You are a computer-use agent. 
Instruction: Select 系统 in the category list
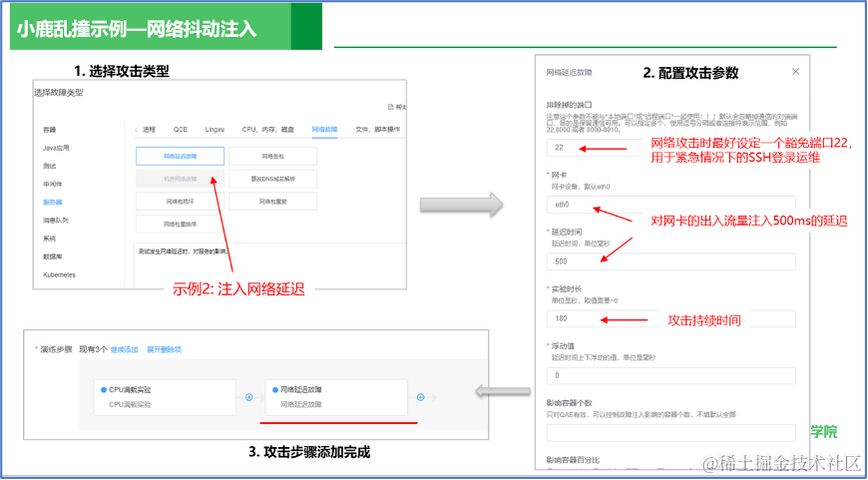point(50,239)
